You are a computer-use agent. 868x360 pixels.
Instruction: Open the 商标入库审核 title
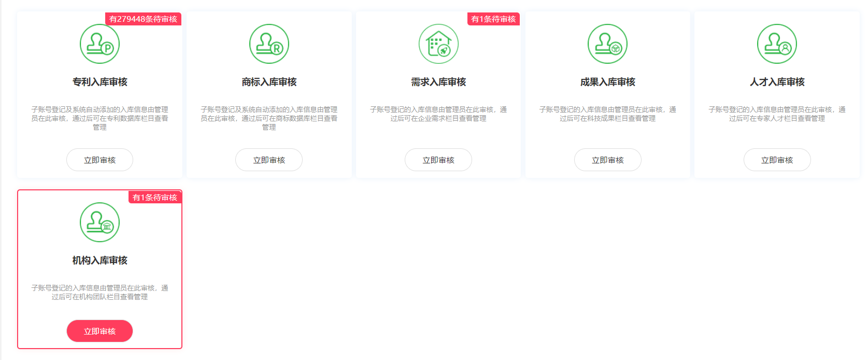tap(269, 82)
